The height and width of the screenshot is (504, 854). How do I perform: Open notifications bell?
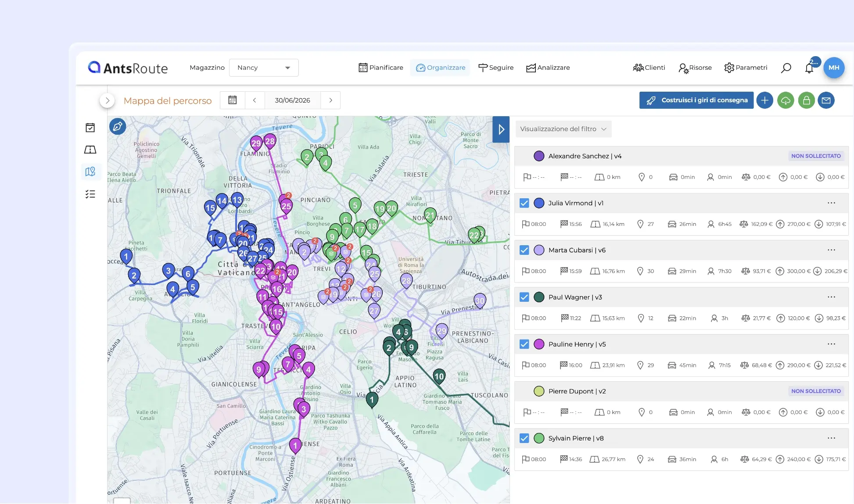click(809, 68)
